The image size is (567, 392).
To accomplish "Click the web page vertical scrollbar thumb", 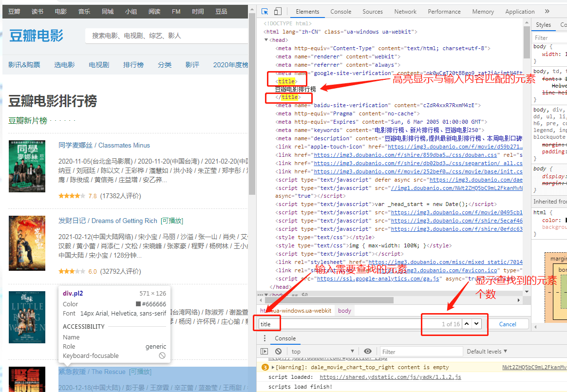I will [x=252, y=103].
